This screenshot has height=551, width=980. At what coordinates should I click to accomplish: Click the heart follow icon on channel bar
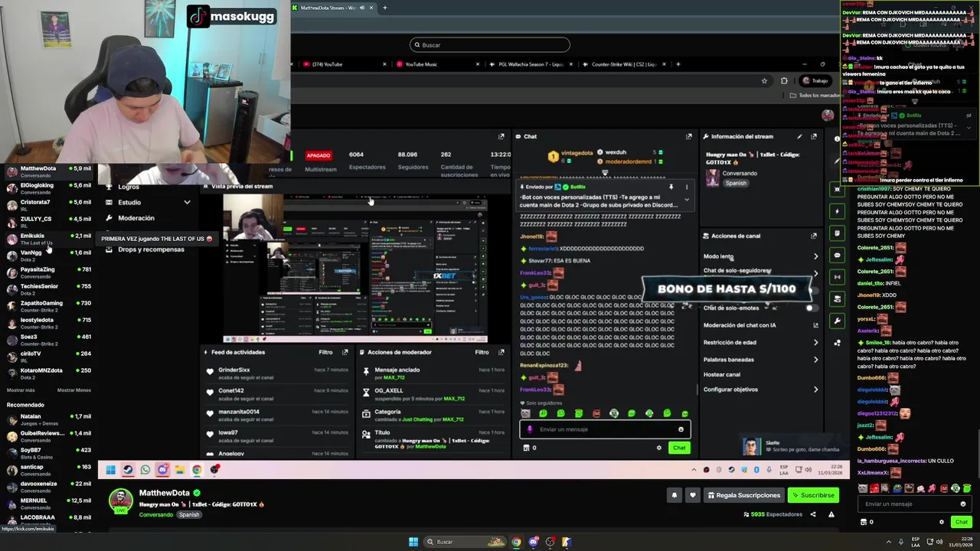tap(693, 495)
